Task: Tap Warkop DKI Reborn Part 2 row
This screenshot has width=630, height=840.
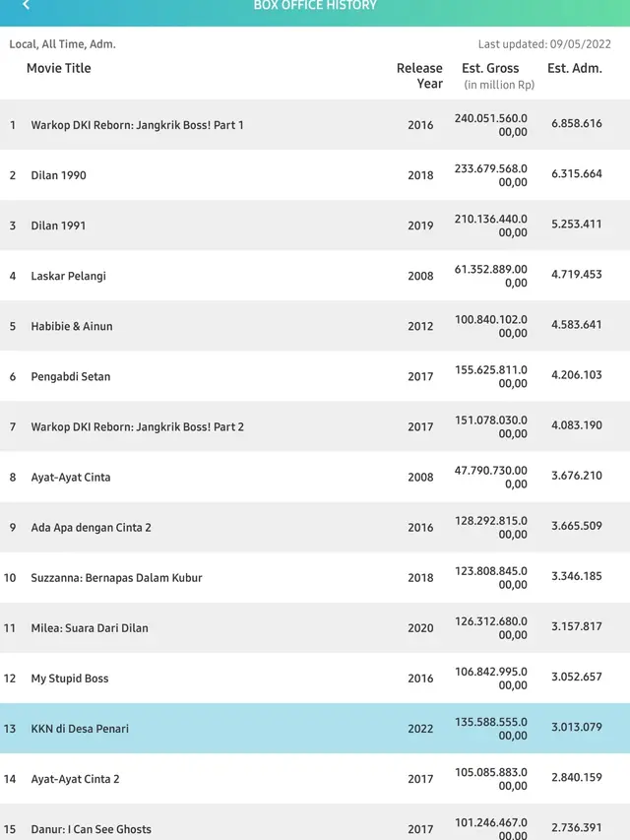Action: pyautogui.click(x=315, y=427)
